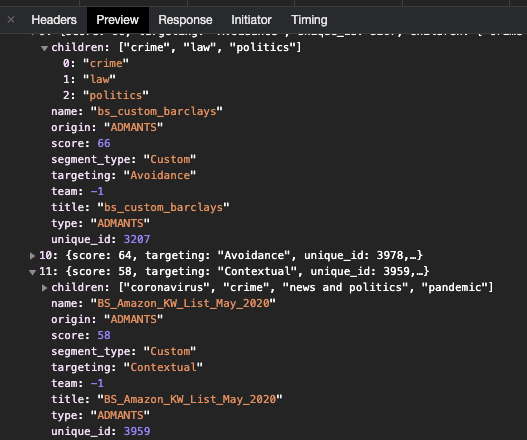
Task: Click title "BS_Amazon_KW_List_May_2020"
Action: point(190,399)
